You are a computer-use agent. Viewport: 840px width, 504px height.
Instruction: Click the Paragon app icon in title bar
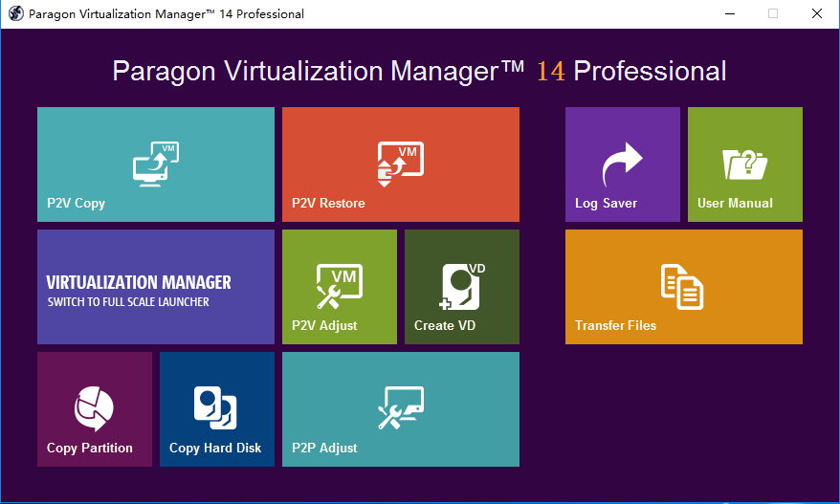[x=15, y=14]
